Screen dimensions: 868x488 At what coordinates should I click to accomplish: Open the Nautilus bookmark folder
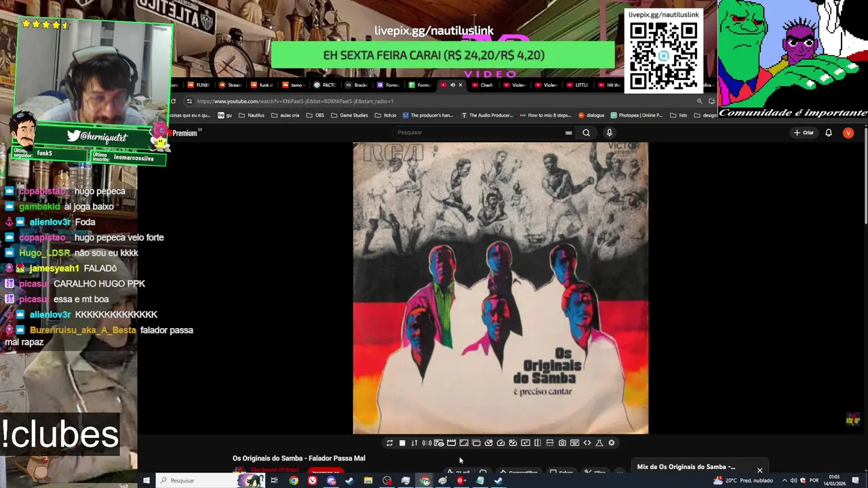(x=251, y=115)
